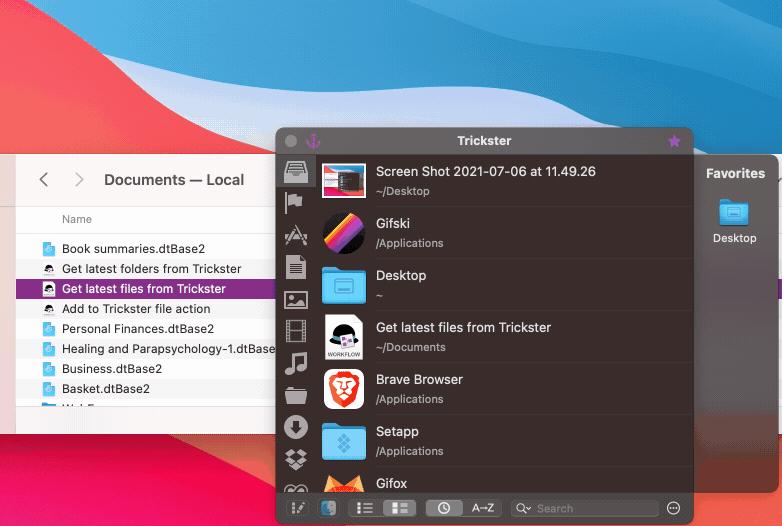Select the Gifski entry name
The height and width of the screenshot is (526, 782).
392,223
